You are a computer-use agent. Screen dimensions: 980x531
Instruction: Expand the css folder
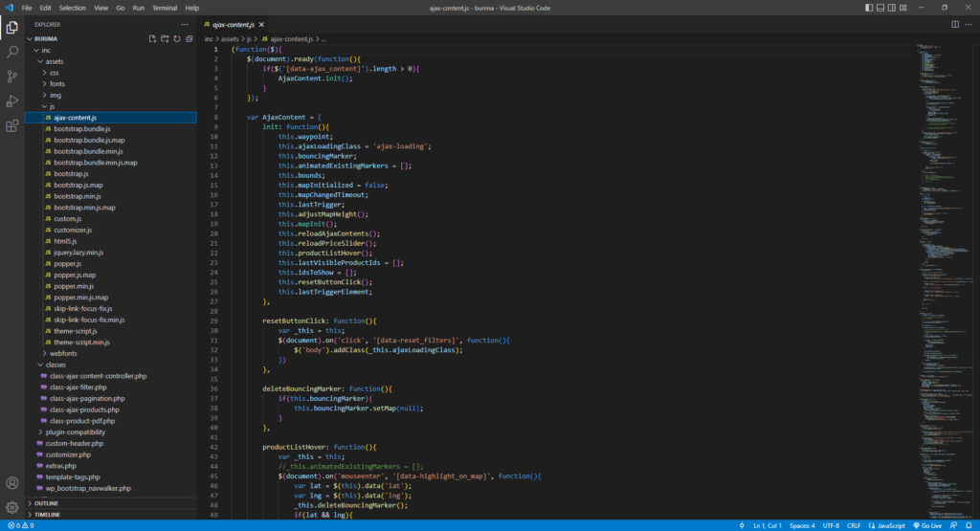pos(111,73)
